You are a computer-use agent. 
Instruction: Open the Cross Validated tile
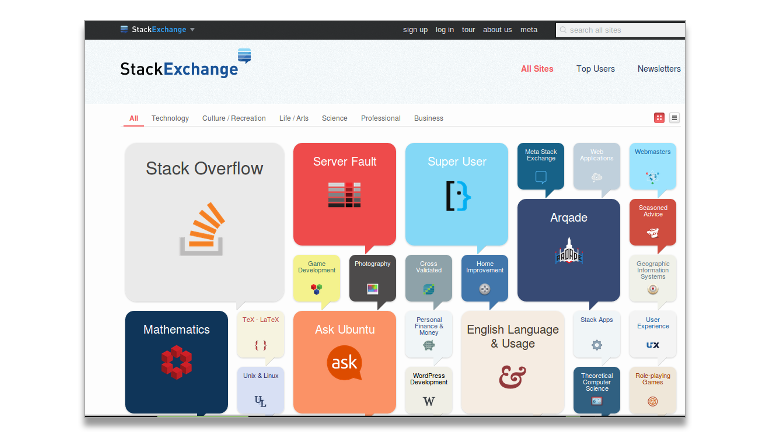[x=428, y=278]
